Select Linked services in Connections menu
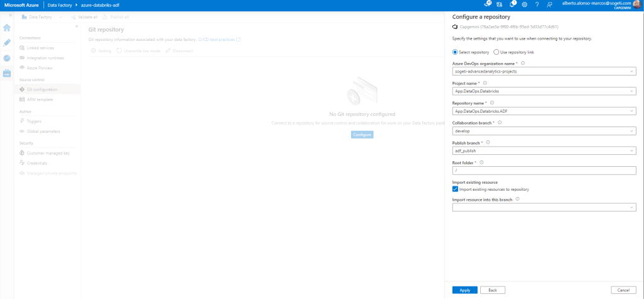 point(41,48)
